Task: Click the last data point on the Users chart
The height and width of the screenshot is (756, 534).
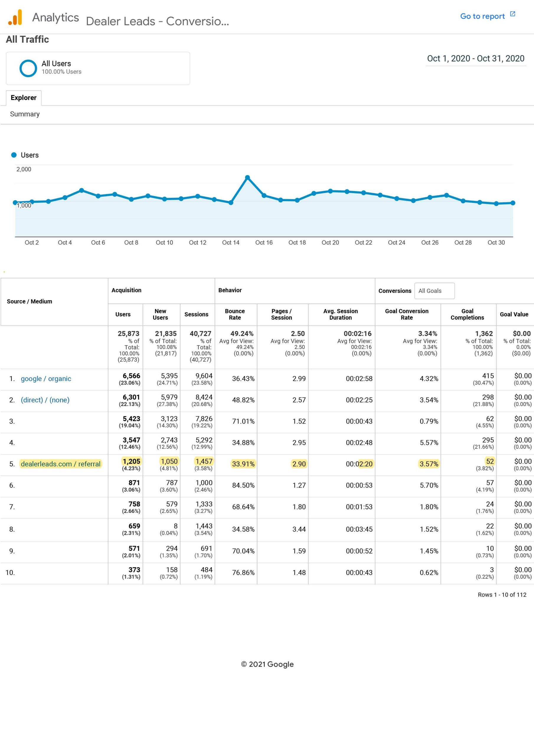Action: click(513, 203)
